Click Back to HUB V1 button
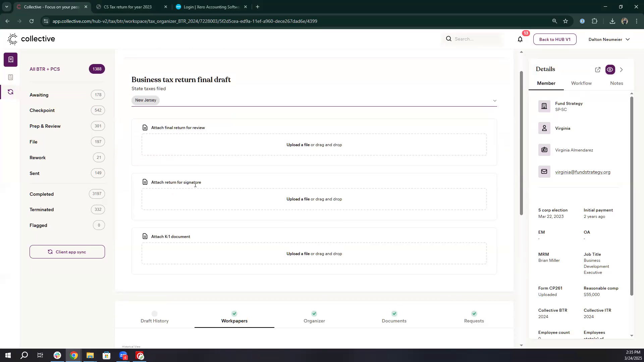The height and width of the screenshot is (362, 644). point(554,39)
